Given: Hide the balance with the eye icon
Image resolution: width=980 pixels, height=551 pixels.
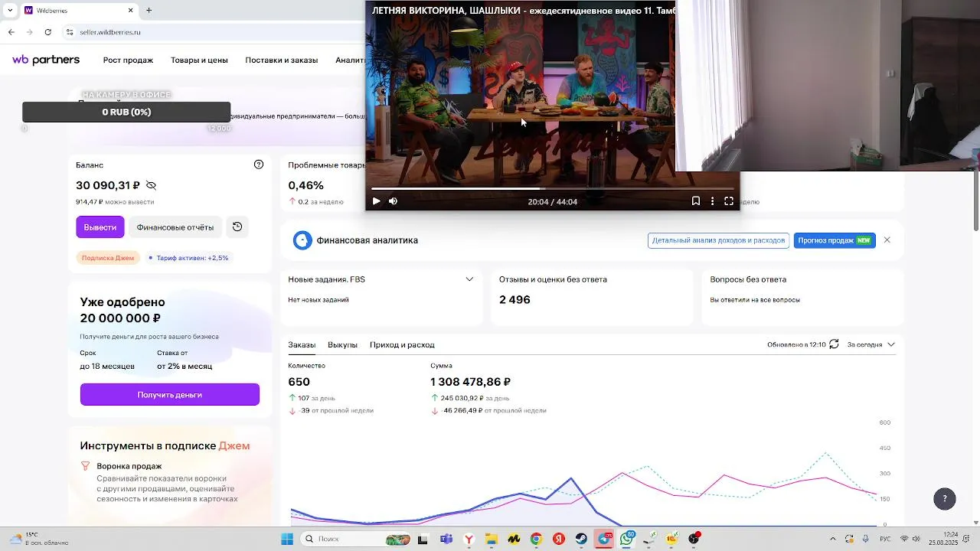Looking at the screenshot, I should click(151, 185).
